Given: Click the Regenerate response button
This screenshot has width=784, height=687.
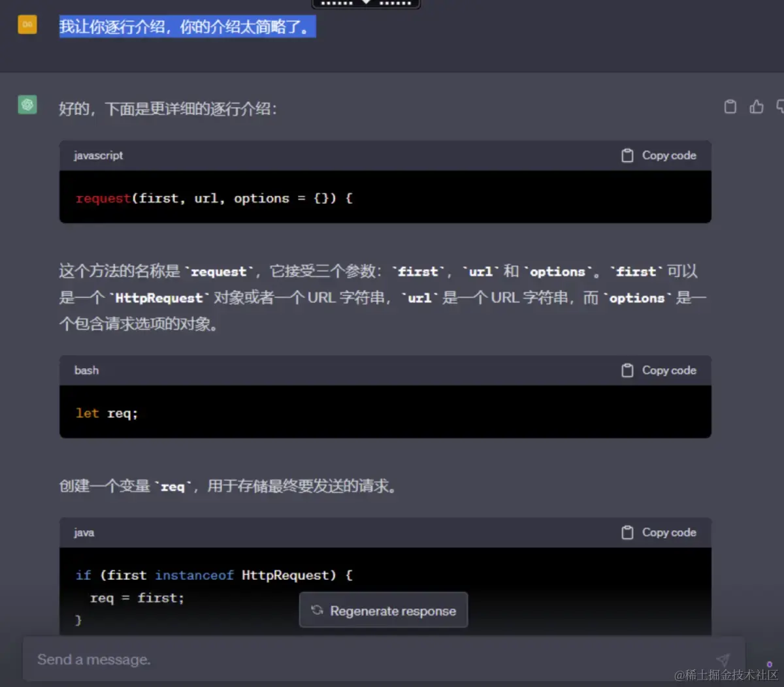Looking at the screenshot, I should [x=384, y=610].
